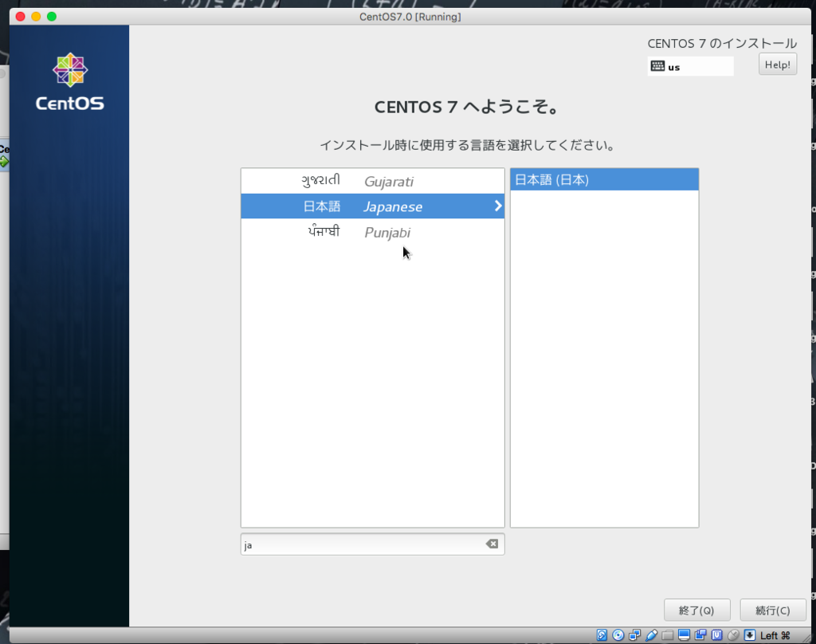Click the CentOS logo in sidebar

pyautogui.click(x=70, y=81)
